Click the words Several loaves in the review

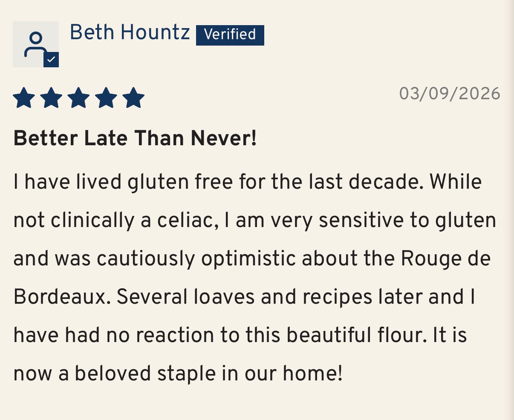point(186,298)
